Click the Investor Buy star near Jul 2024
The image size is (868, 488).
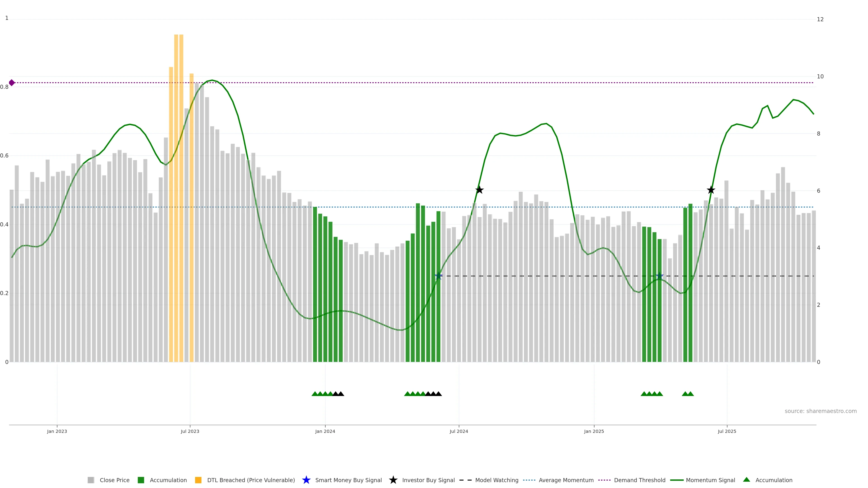coord(479,190)
